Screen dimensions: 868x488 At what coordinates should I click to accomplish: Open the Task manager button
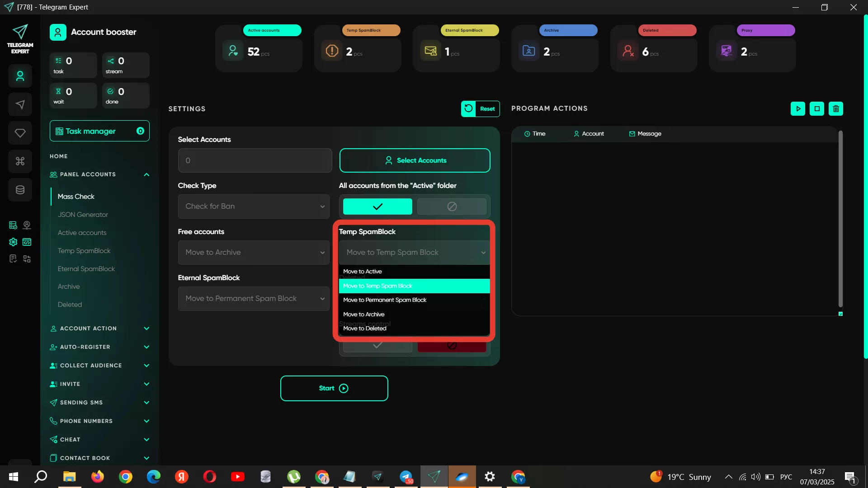[99, 131]
